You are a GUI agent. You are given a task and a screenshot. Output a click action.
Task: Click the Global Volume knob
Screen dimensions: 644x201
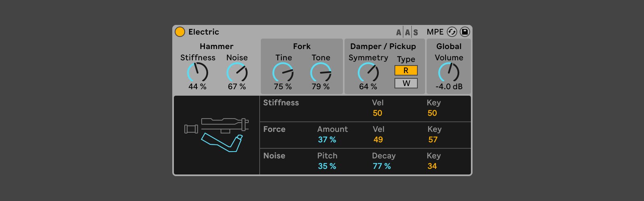click(448, 73)
